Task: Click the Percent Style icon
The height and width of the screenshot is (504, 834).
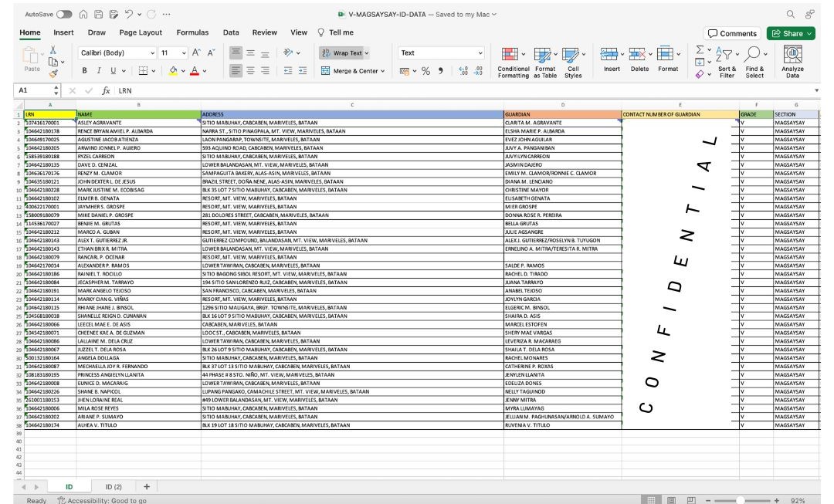Action: [x=425, y=71]
